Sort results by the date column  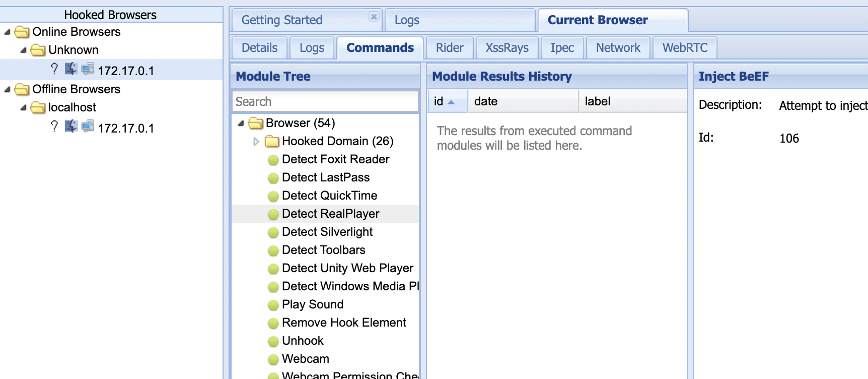click(523, 101)
